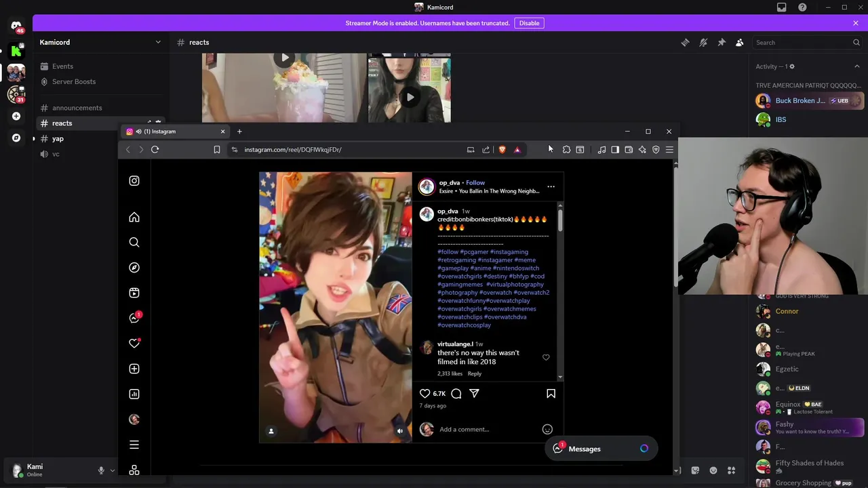The height and width of the screenshot is (488, 868).
Task: Open Pinned Messages in Discord
Action: [722, 43]
